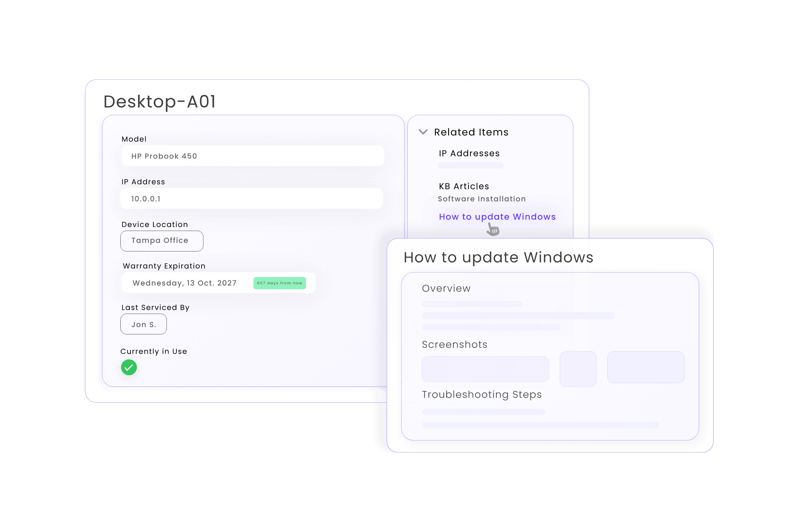Click the Related Items chevron icon
Image resolution: width=799 pixels, height=532 pixels.
(x=423, y=132)
